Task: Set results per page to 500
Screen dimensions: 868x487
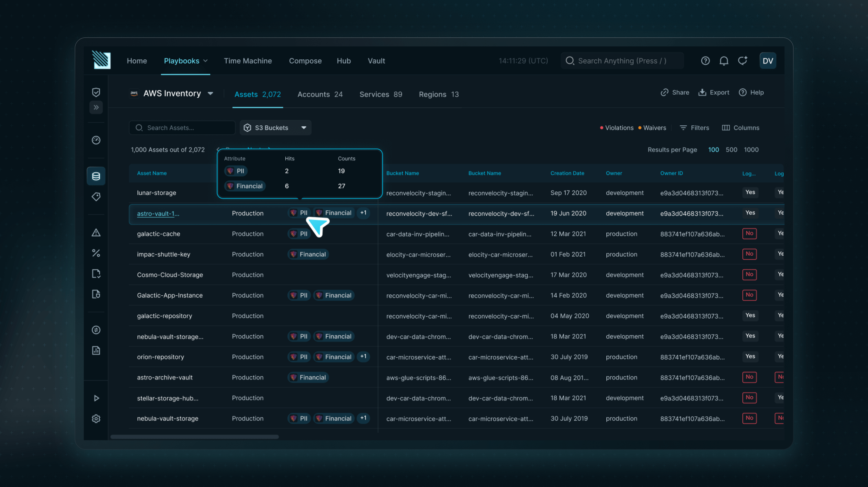Action: (x=731, y=150)
